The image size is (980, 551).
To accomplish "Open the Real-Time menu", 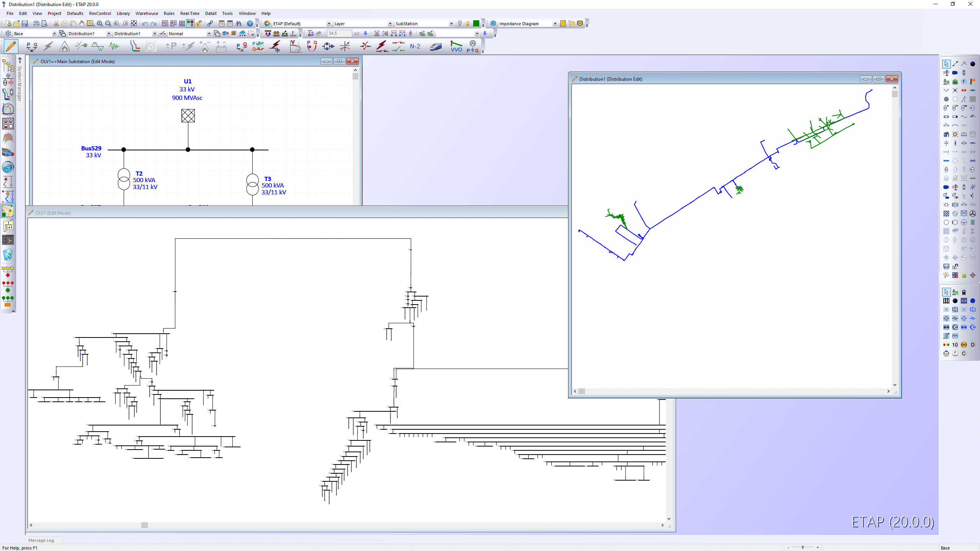I will click(189, 13).
